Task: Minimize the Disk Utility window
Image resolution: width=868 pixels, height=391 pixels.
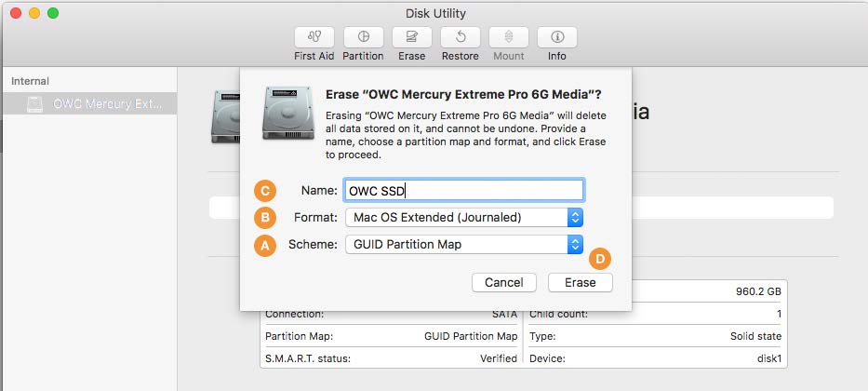Action: point(34,14)
